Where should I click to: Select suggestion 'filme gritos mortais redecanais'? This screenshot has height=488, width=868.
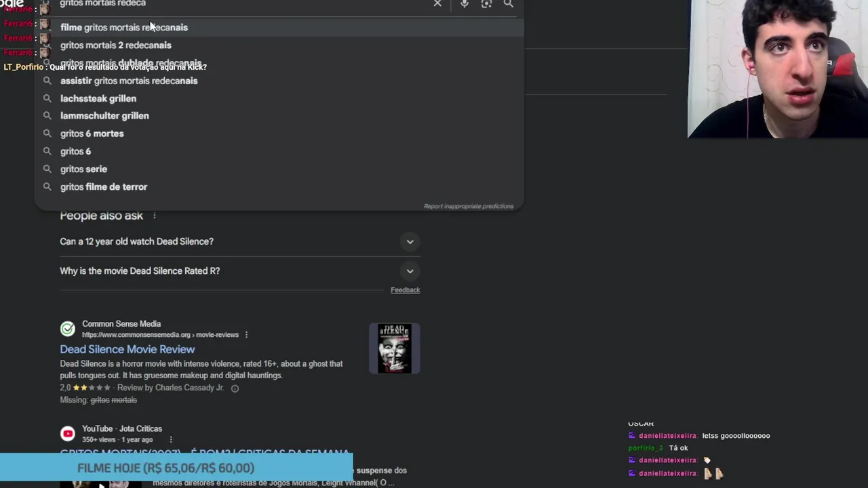(279, 27)
